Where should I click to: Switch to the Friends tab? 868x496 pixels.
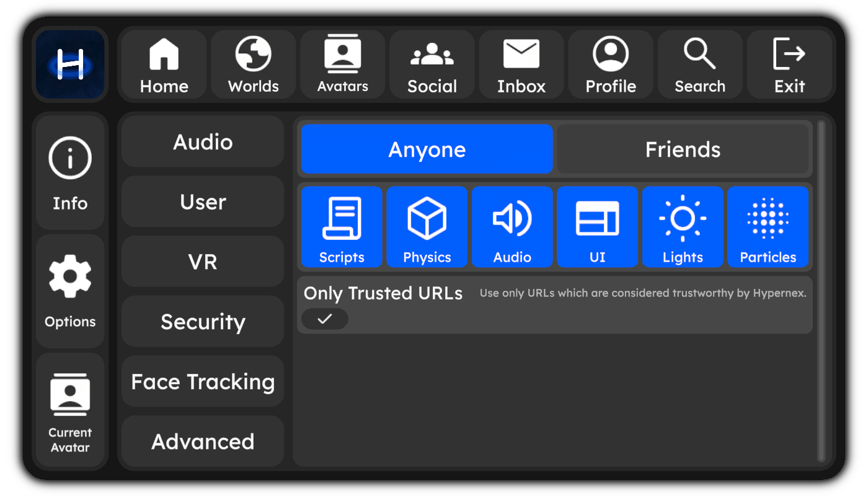683,149
